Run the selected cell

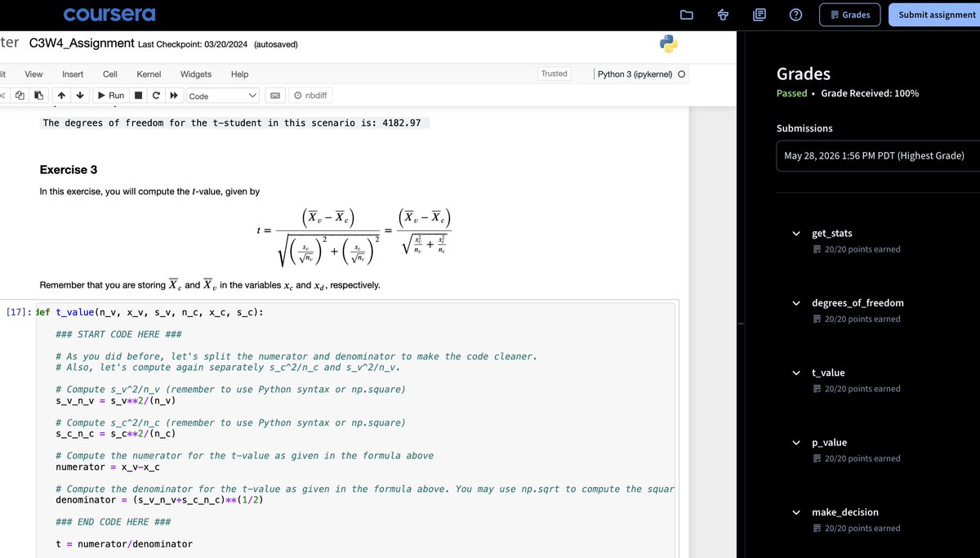[110, 96]
